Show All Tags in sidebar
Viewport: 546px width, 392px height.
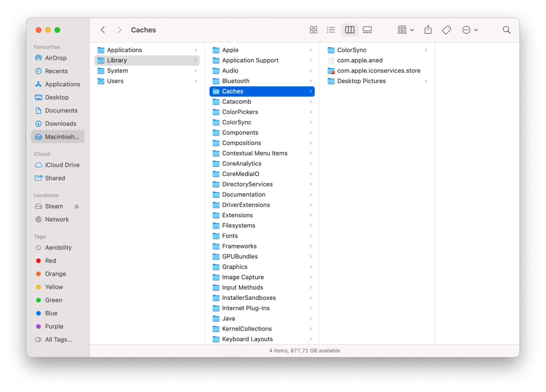(x=58, y=339)
